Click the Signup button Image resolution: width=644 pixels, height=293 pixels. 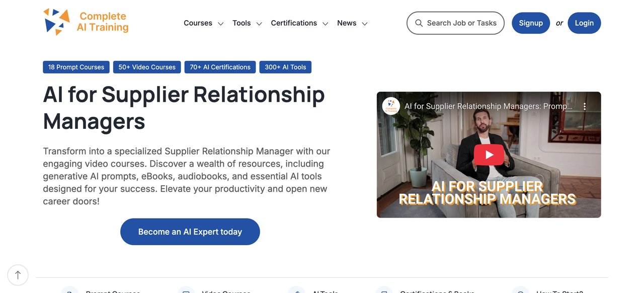pyautogui.click(x=531, y=23)
